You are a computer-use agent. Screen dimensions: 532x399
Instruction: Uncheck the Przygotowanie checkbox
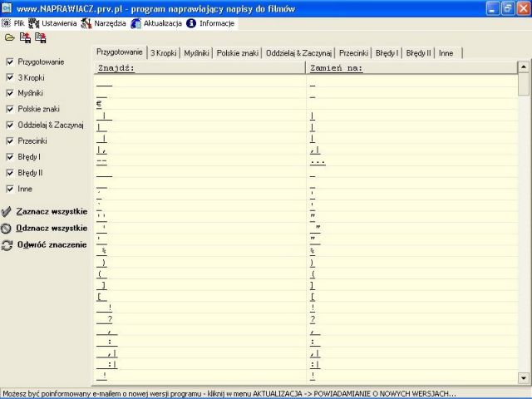pos(9,62)
